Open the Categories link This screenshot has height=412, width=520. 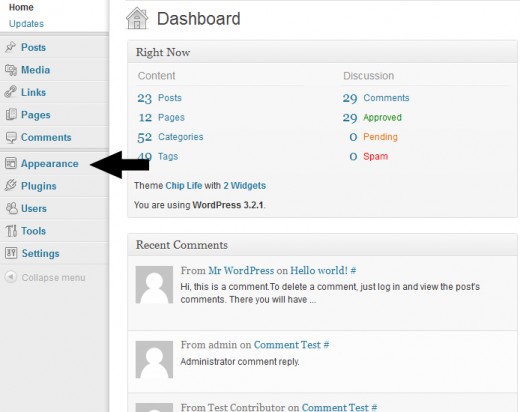[180, 137]
